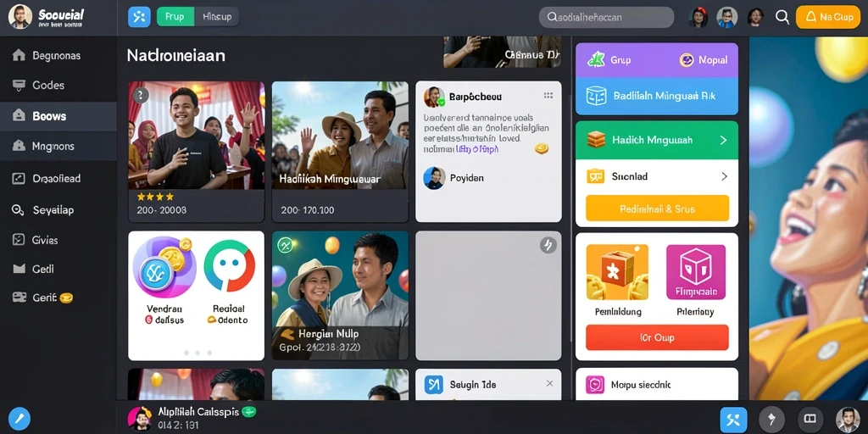Viewport: 868px width, 434px height.
Task: Select the Nopial tab in purple panel
Action: [704, 60]
